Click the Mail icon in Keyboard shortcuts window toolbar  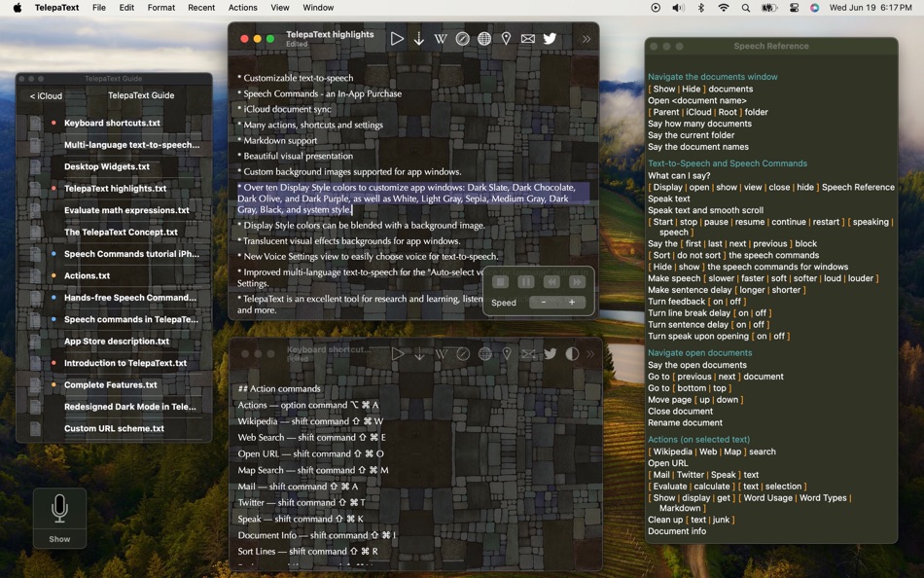[528, 354]
